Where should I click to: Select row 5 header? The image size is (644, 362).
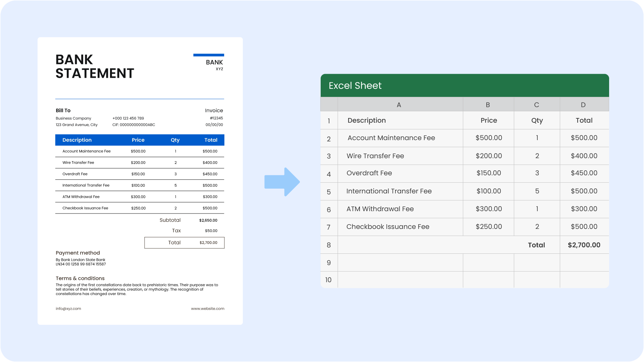point(329,192)
